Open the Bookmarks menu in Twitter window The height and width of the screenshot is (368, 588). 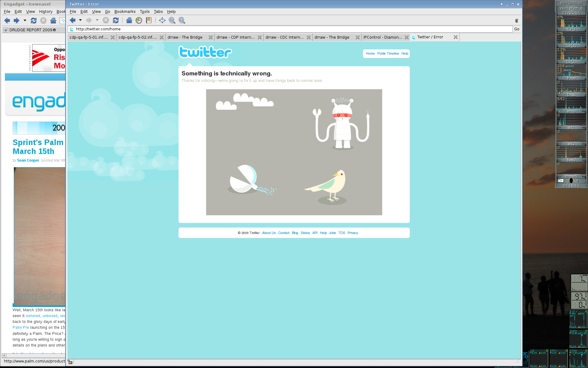point(125,12)
